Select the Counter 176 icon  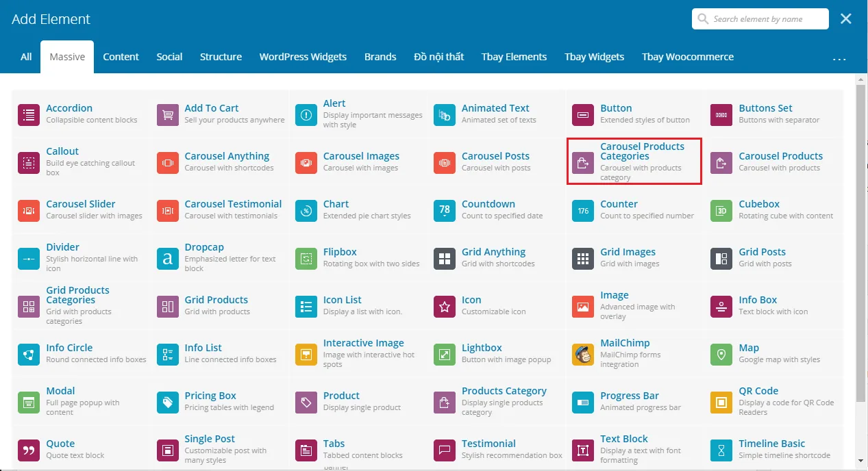(x=583, y=211)
